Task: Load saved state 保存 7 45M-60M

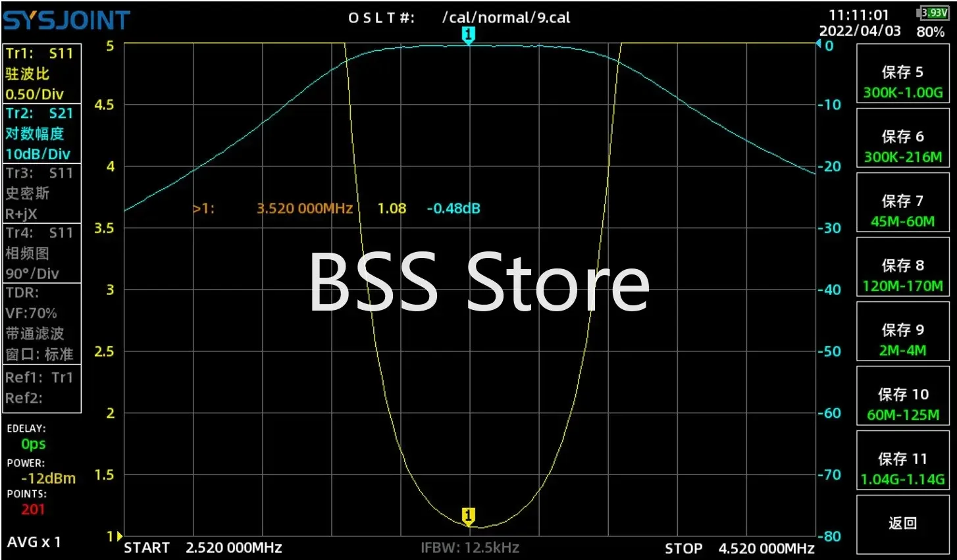Action: 902,202
